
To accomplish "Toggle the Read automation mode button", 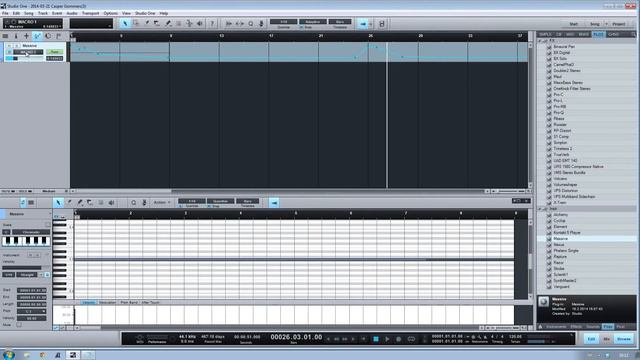I will pos(54,52).
